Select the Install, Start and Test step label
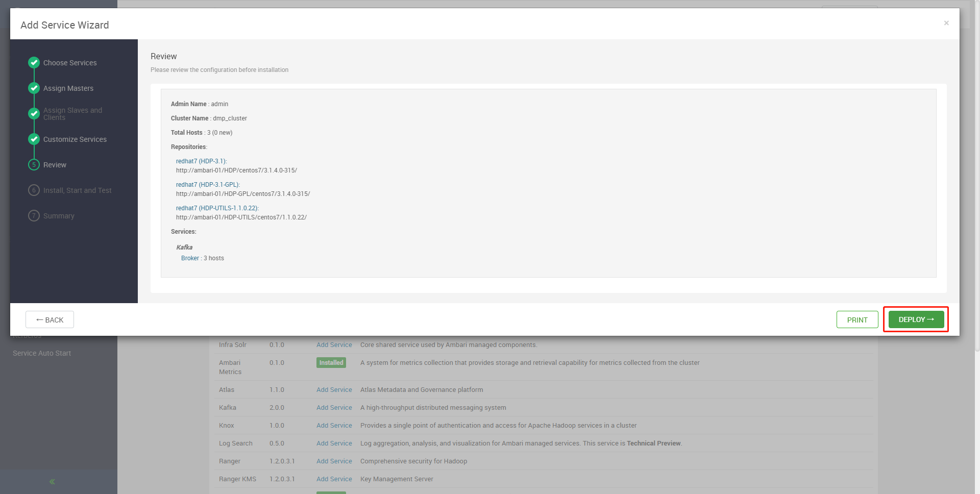 78,190
